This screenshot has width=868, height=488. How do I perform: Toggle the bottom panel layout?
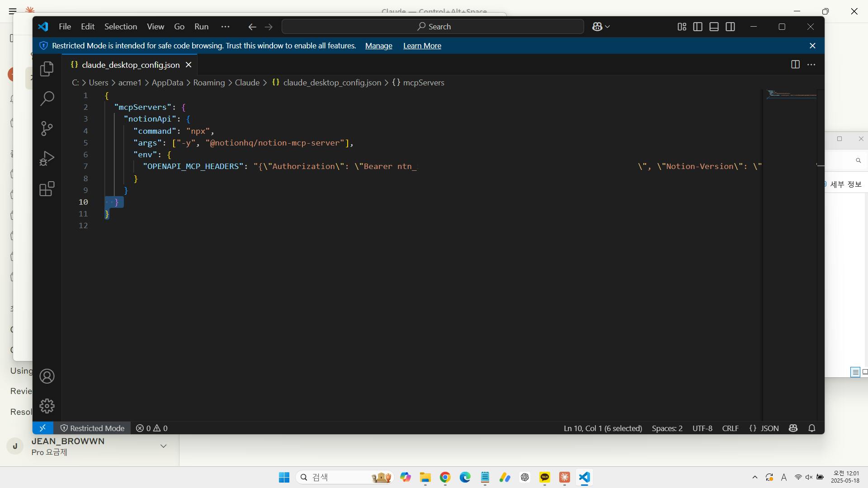(x=714, y=27)
